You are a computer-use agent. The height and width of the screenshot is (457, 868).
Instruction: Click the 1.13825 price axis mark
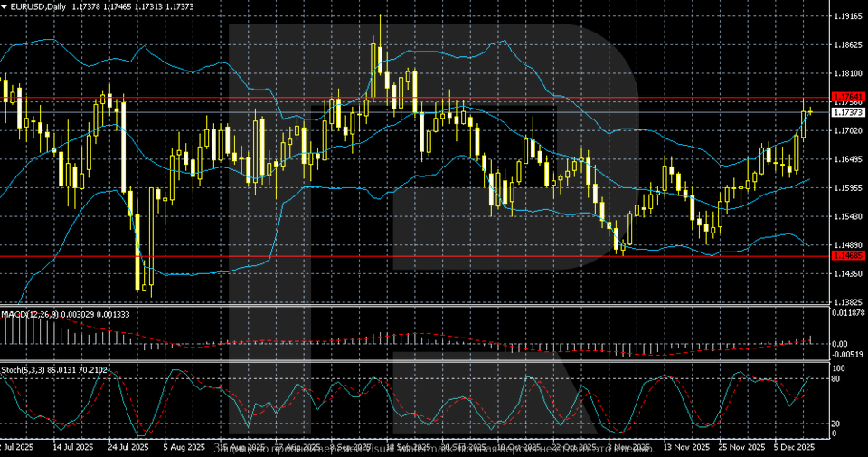pos(847,302)
